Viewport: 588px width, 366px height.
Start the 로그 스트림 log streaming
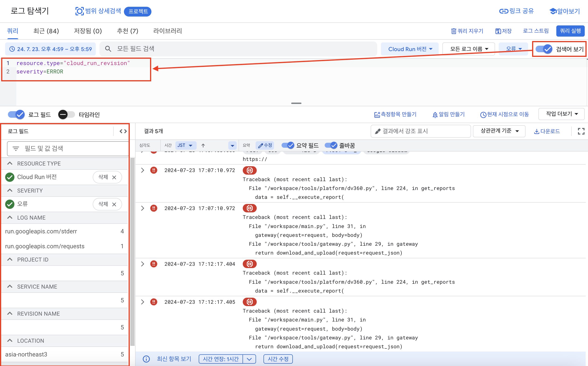coord(536,31)
